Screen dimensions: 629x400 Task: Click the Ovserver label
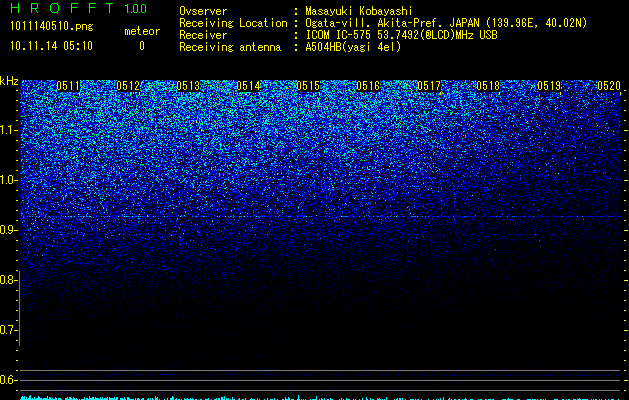[203, 11]
